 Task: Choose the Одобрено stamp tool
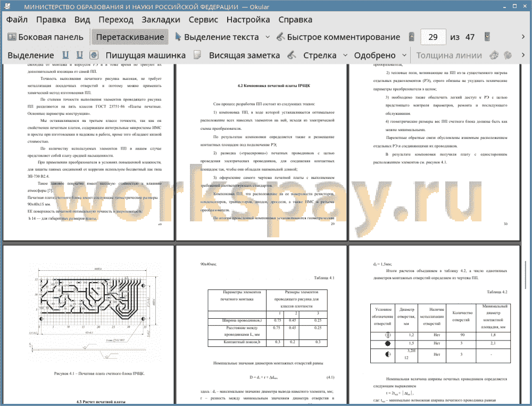(375, 55)
